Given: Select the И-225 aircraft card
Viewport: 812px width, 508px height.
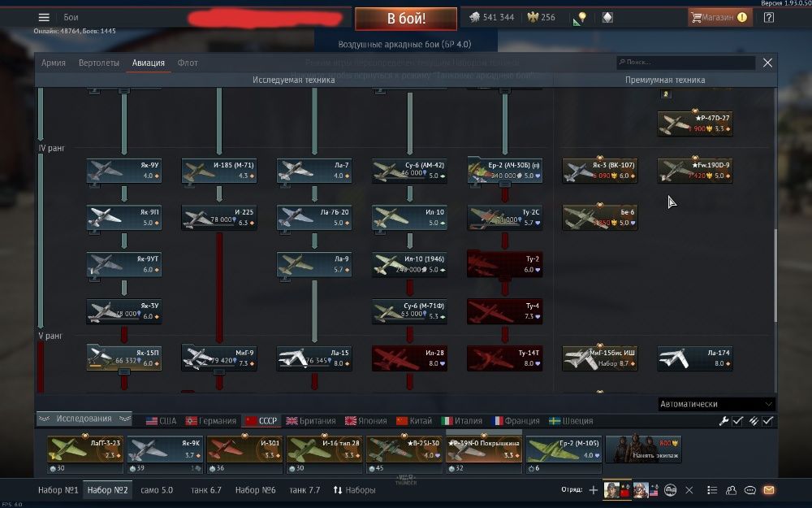Looking at the screenshot, I should click(219, 217).
